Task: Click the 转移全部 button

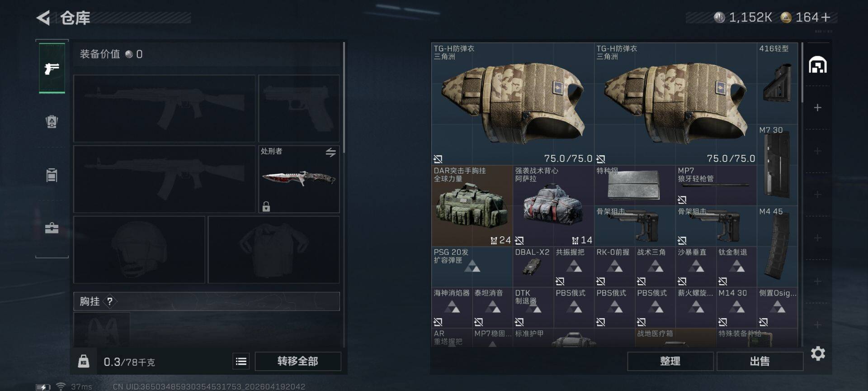Action: (x=298, y=361)
